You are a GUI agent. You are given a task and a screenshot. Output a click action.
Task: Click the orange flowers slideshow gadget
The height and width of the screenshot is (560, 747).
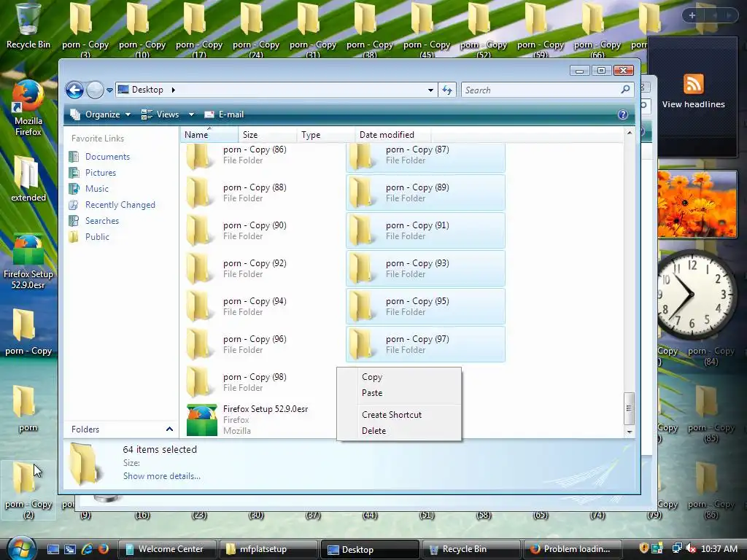[x=697, y=204]
